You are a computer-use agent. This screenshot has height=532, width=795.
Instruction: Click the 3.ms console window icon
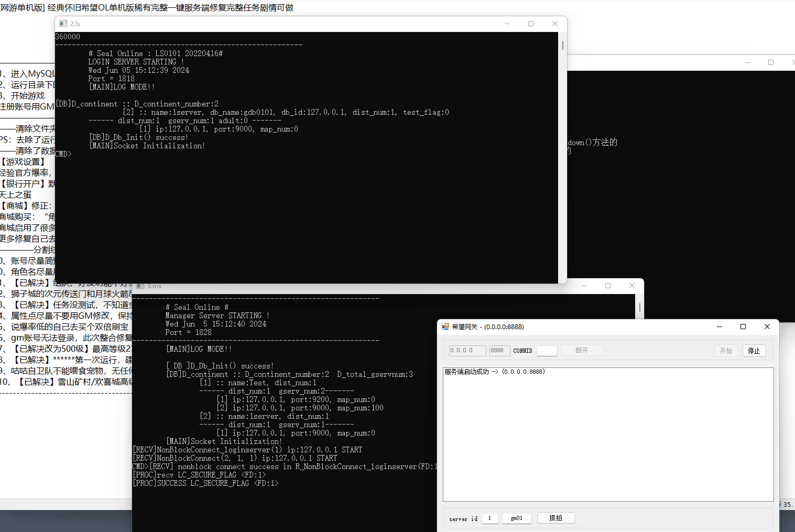click(x=140, y=286)
